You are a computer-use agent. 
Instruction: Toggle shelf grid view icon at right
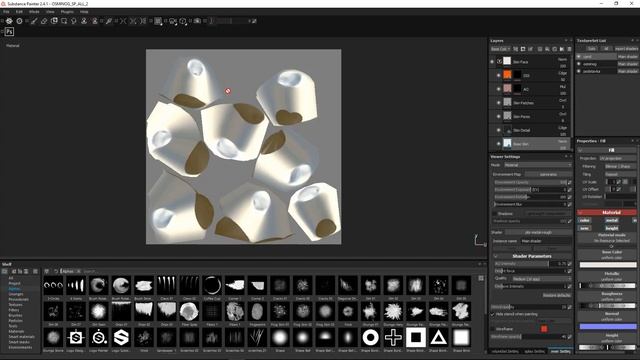pyautogui.click(x=481, y=278)
